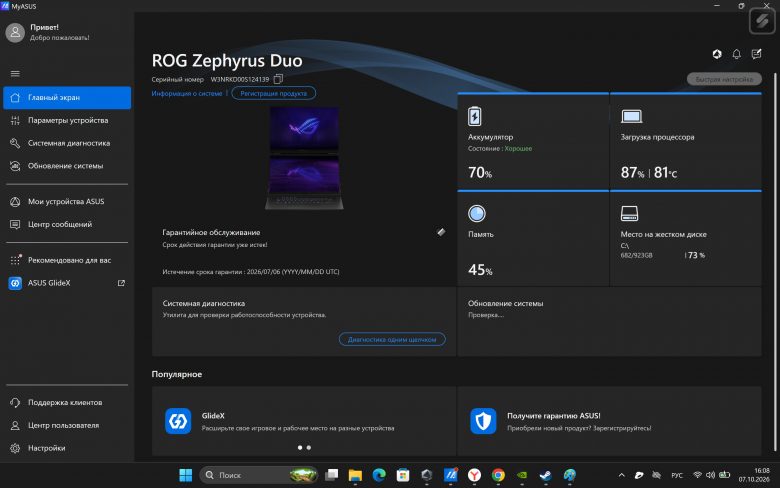Click Регистрация продукта button

point(274,94)
